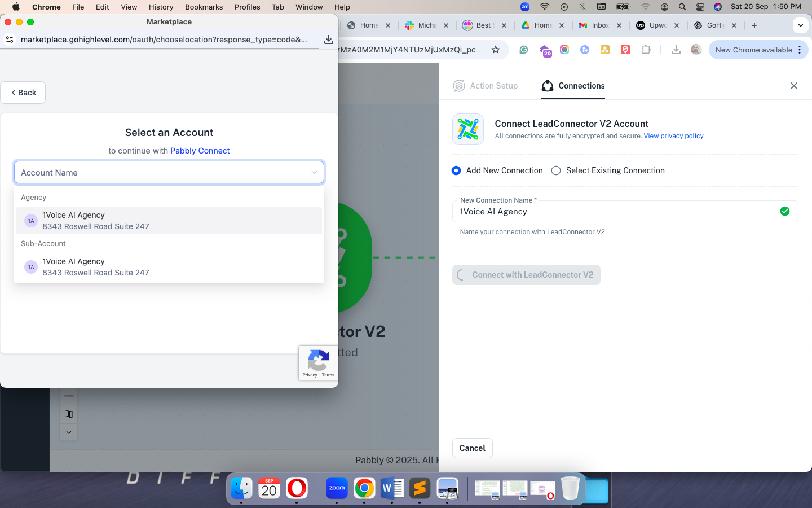Open Chrome downloads in the main window toolbar
Image resolution: width=812 pixels, height=508 pixels.
676,50
